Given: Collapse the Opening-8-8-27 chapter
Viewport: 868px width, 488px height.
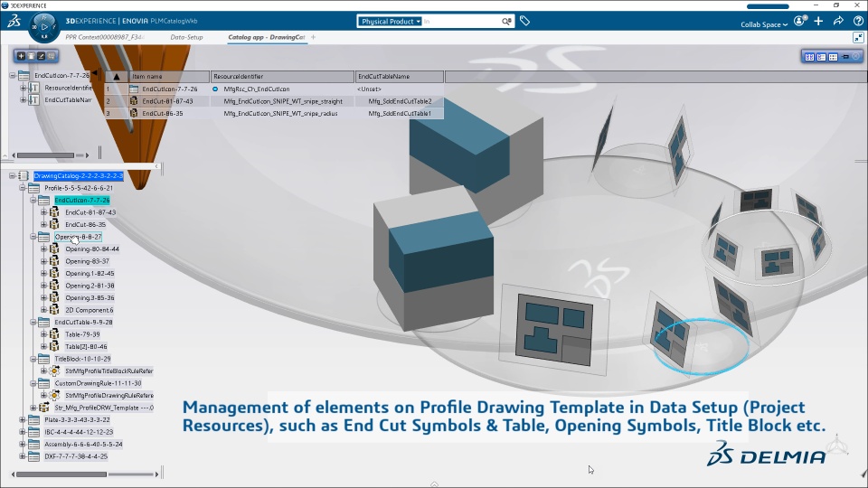Looking at the screenshot, I should pos(33,236).
